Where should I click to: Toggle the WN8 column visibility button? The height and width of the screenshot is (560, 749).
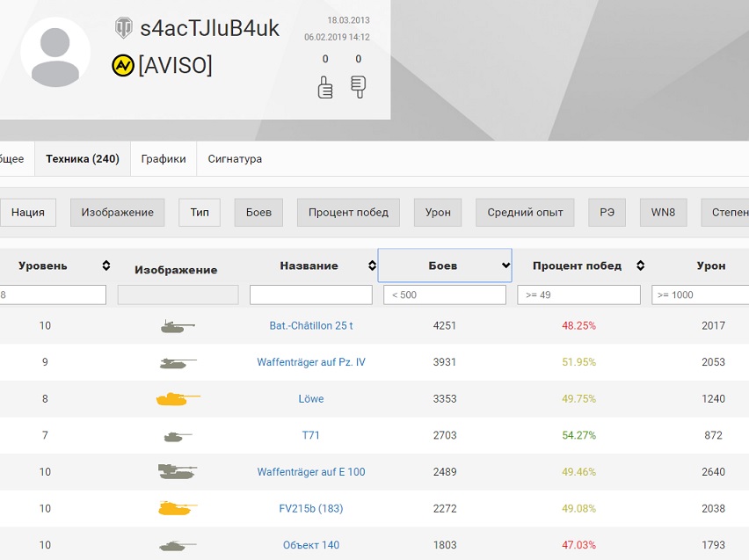tap(663, 213)
